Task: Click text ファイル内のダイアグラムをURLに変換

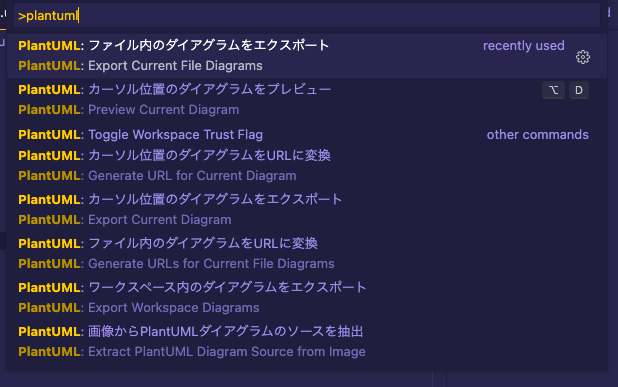Action: click(x=203, y=243)
